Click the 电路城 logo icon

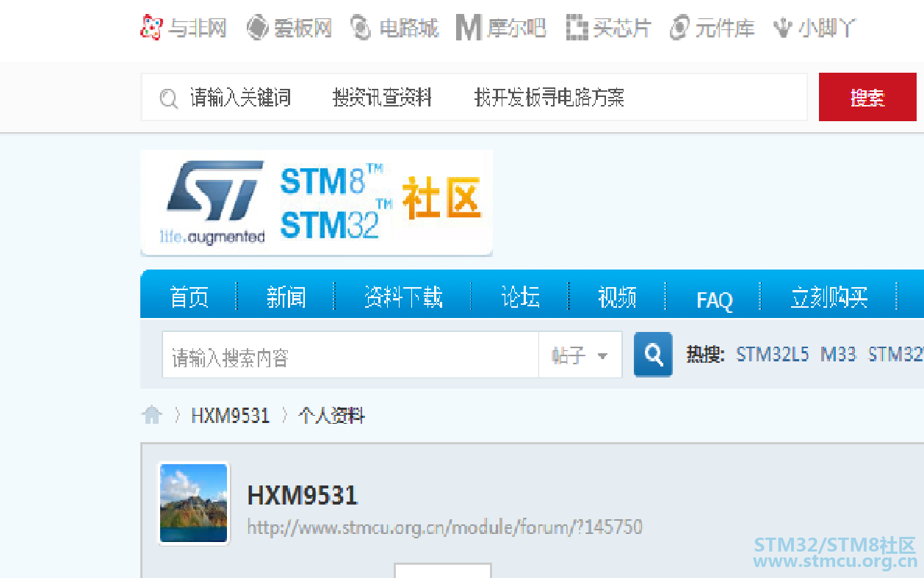[x=361, y=28]
